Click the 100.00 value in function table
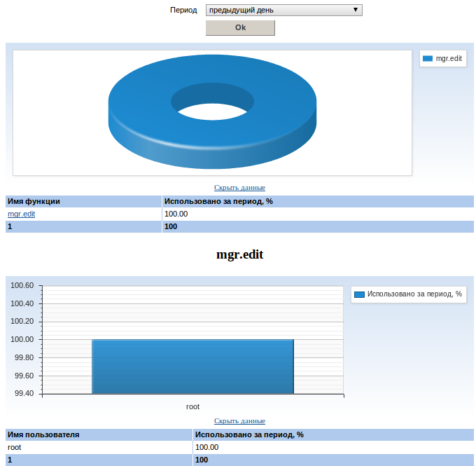The image size is (476, 466). coord(176,214)
